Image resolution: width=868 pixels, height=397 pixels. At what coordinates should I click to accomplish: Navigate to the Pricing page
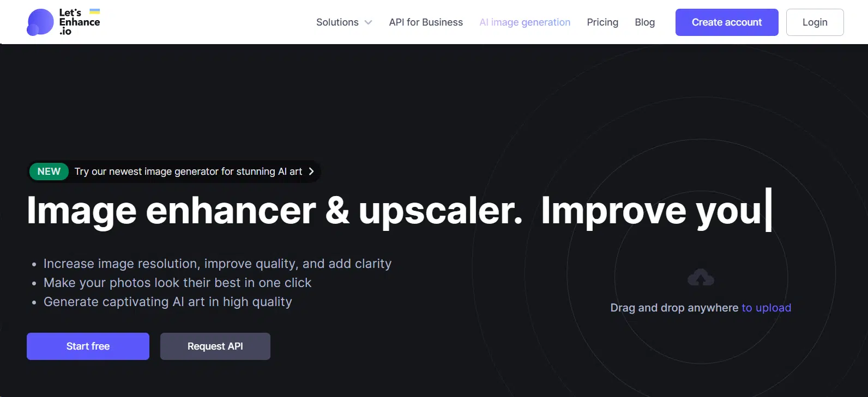pos(602,22)
